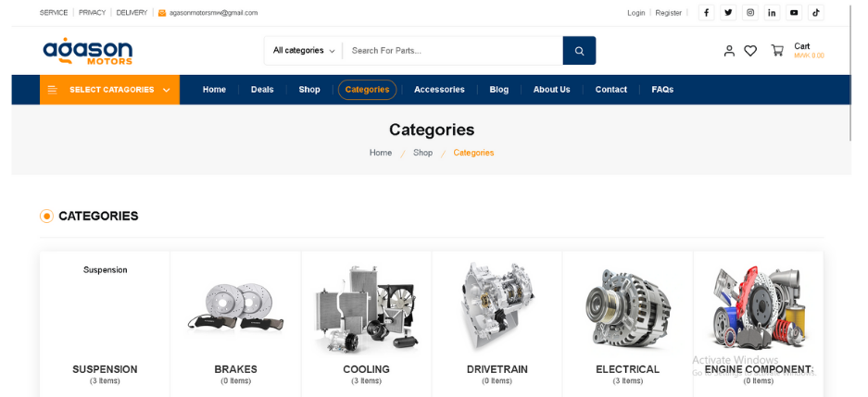
Task: Open the shopping cart icon
Action: point(777,50)
